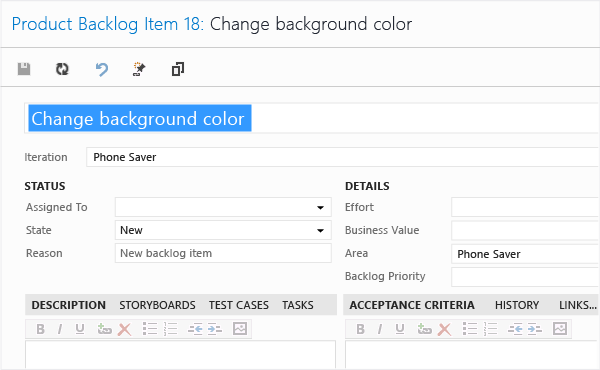The width and height of the screenshot is (600, 370).
Task: Decrease indent in Acceptance Criteria editor
Action: (x=515, y=329)
